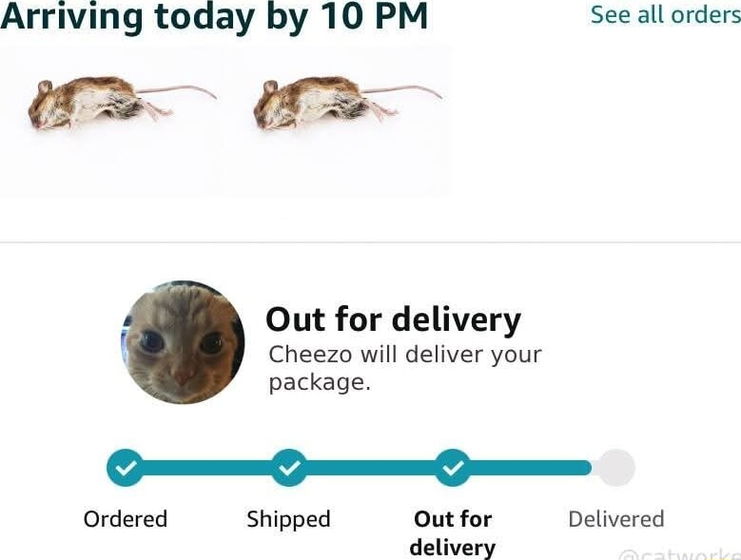Click the grey Delivered step circle
Image resolution: width=741 pixels, height=560 pixels.
point(615,468)
